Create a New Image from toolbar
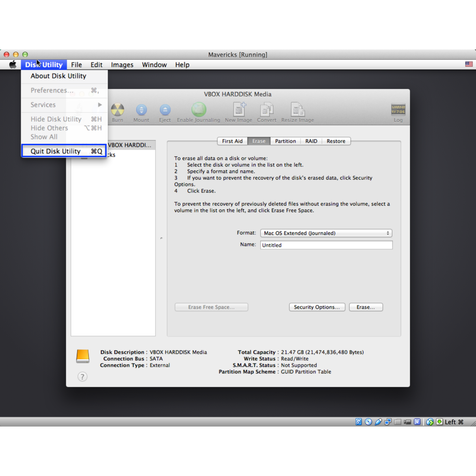 click(239, 110)
